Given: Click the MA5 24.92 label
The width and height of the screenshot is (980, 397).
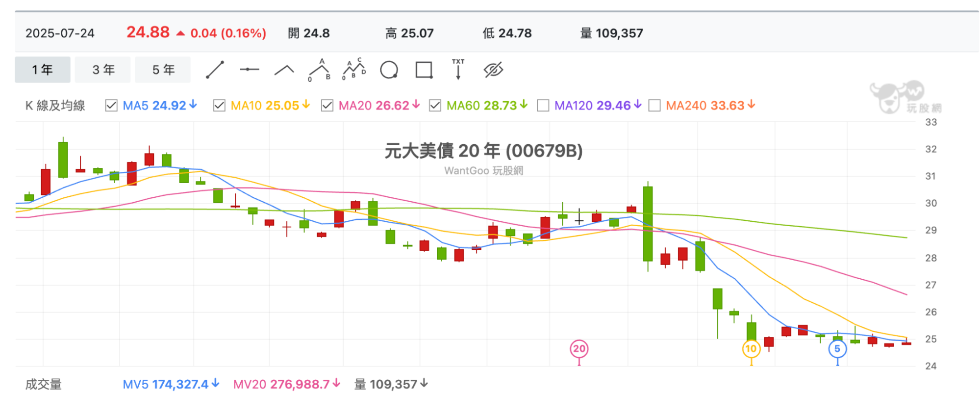Looking at the screenshot, I should click(160, 106).
